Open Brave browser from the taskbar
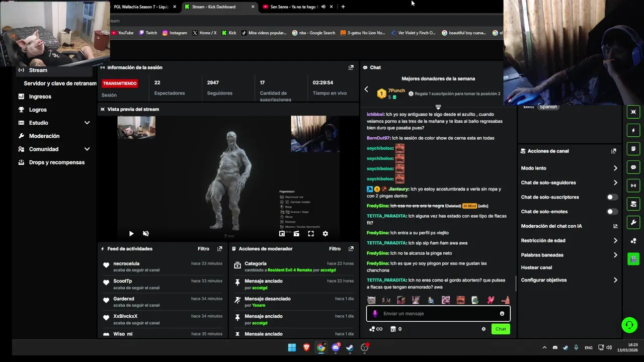644x362 pixels. point(306,347)
